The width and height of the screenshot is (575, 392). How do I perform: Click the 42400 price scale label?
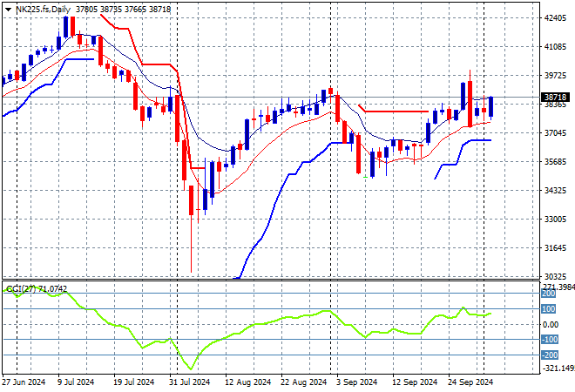point(555,18)
